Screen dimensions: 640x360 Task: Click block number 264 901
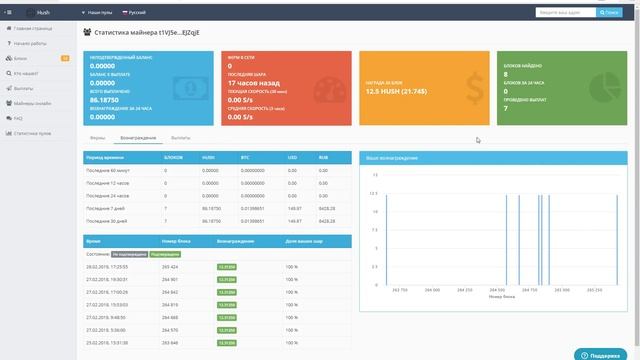(x=170, y=280)
